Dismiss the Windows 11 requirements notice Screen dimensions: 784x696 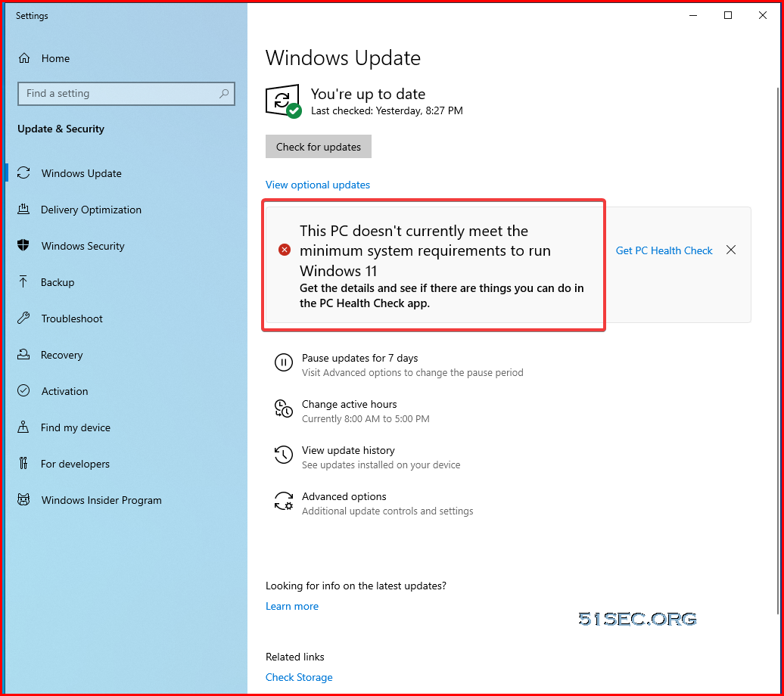[731, 250]
